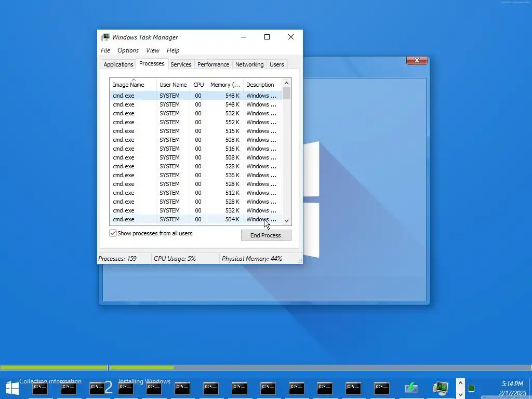532x399 pixels.
Task: Maximize the Windows Task Manager window
Action: (267, 37)
